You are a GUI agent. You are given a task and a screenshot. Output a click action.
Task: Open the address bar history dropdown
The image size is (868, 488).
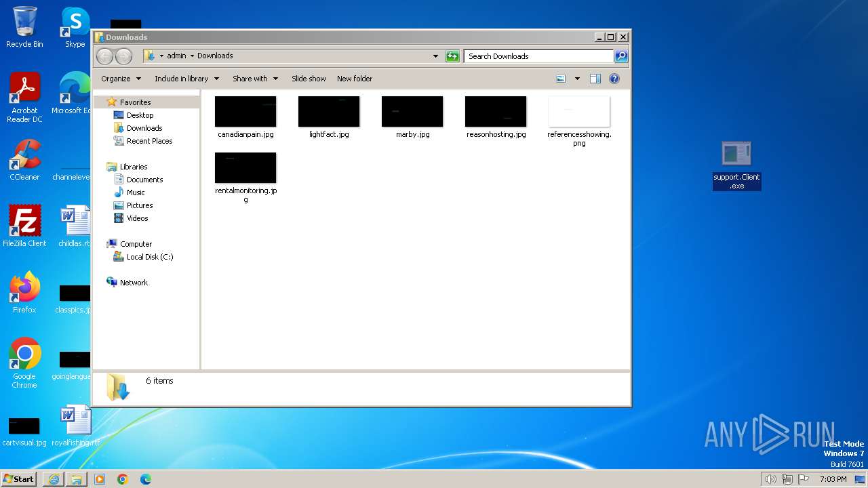[435, 56]
